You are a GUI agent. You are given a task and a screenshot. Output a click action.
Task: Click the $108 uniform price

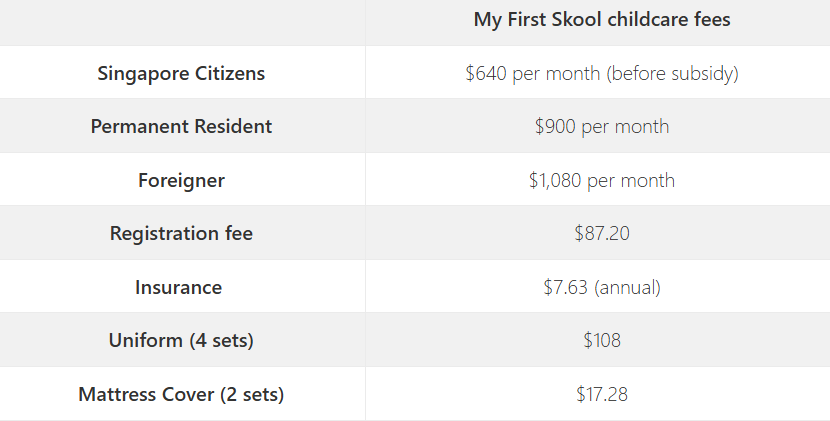[x=602, y=340]
